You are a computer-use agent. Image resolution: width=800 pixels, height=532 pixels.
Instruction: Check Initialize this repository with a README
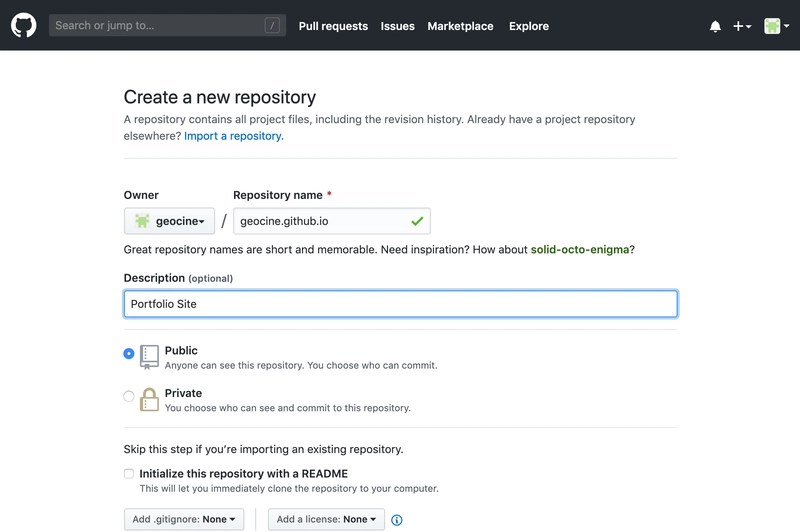(129, 474)
